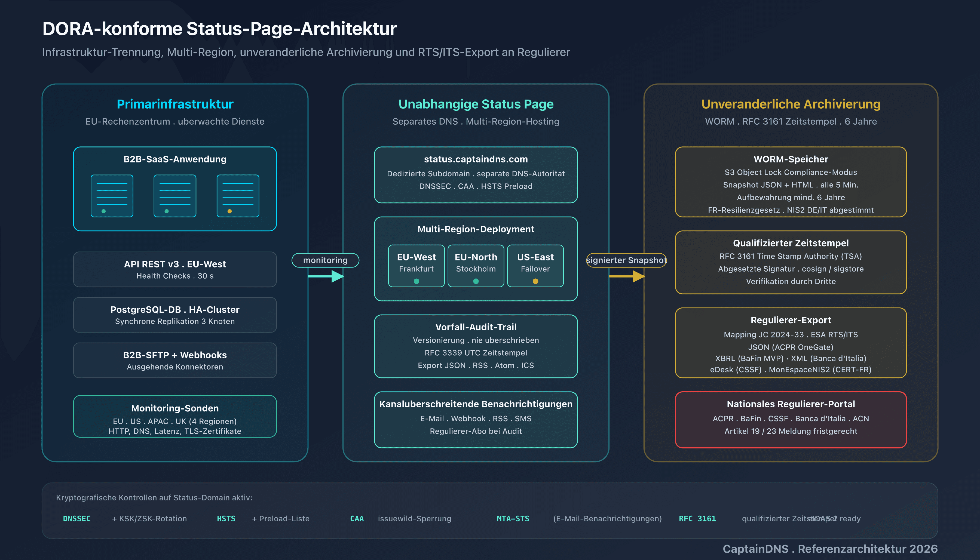Click the yellow arrow below signierter Snapshot

627,276
